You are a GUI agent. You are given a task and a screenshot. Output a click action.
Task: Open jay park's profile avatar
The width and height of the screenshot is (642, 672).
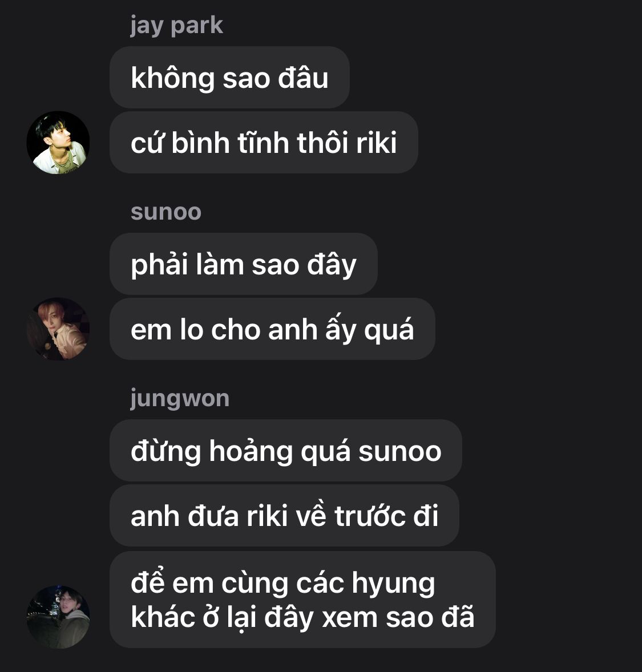58,143
